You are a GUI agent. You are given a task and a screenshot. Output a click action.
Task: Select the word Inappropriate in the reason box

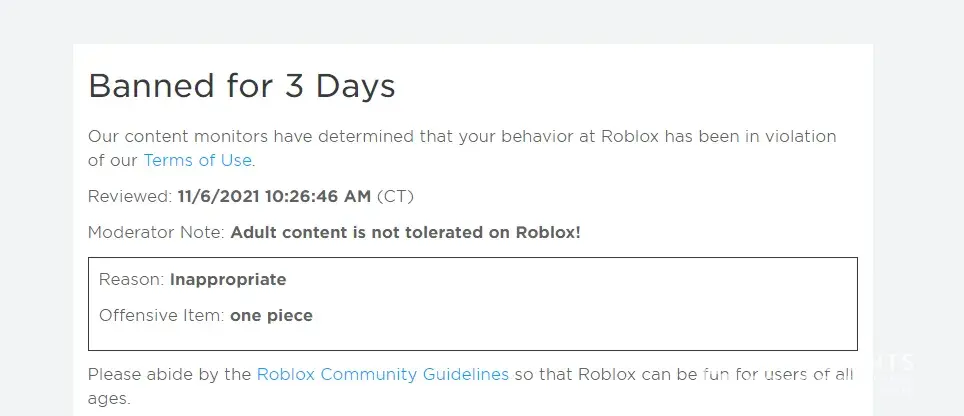228,279
